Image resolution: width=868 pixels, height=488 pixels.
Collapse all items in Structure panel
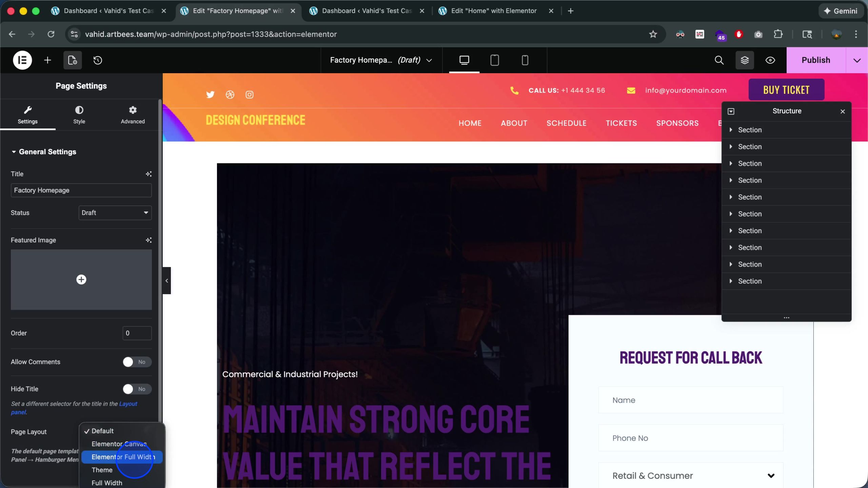pyautogui.click(x=731, y=111)
